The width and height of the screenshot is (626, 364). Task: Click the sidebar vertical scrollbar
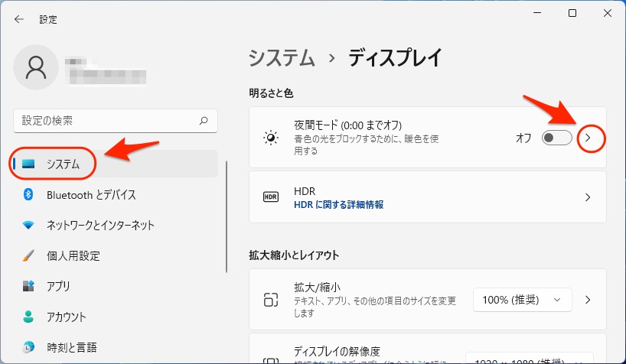tap(227, 216)
